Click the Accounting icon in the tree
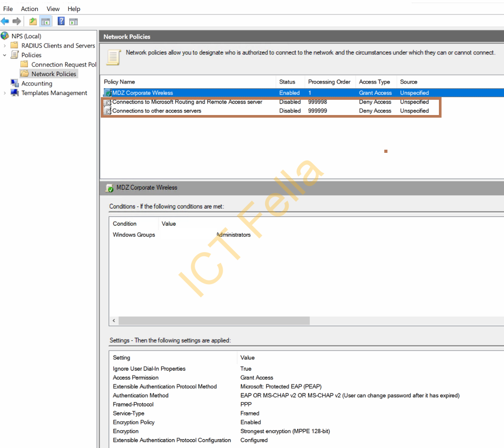504x448 pixels. (15, 84)
